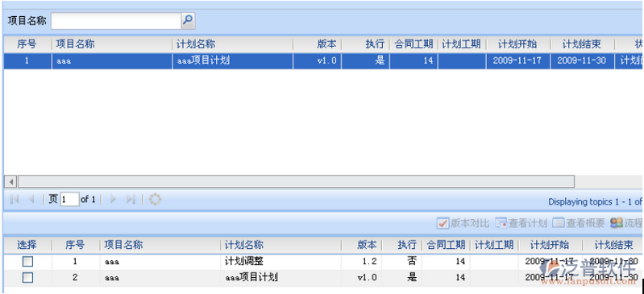Image resolution: width=644 pixels, height=294 pixels.
Task: Click the magnifier search icon
Action: 188,20
